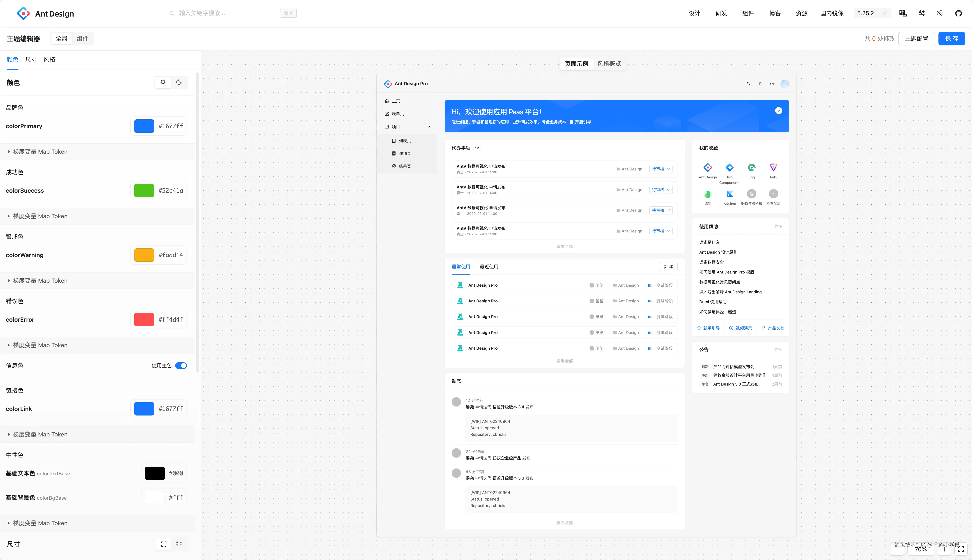Toggle the 使用主色 switch off
Screen dimensions: 972x560
click(181, 365)
